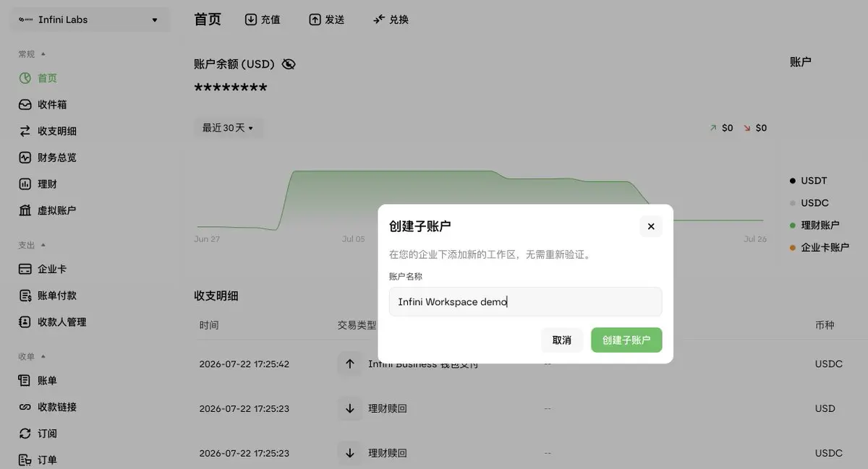This screenshot has width=868, height=469.
Task: Click the 账户名称 input field
Action: pyautogui.click(x=525, y=301)
